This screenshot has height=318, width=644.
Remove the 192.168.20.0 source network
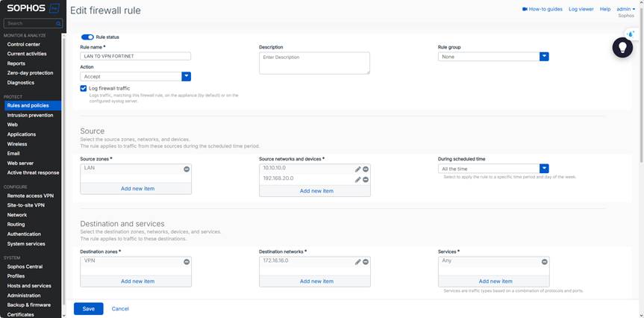click(x=366, y=180)
